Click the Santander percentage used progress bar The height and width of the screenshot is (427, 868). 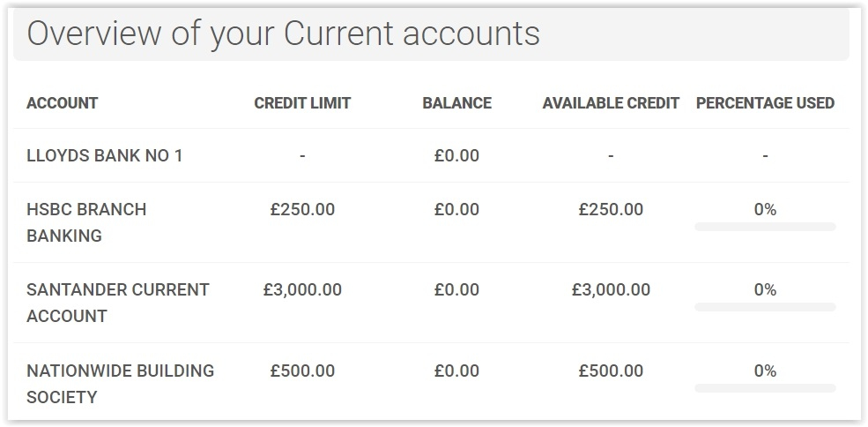click(765, 307)
